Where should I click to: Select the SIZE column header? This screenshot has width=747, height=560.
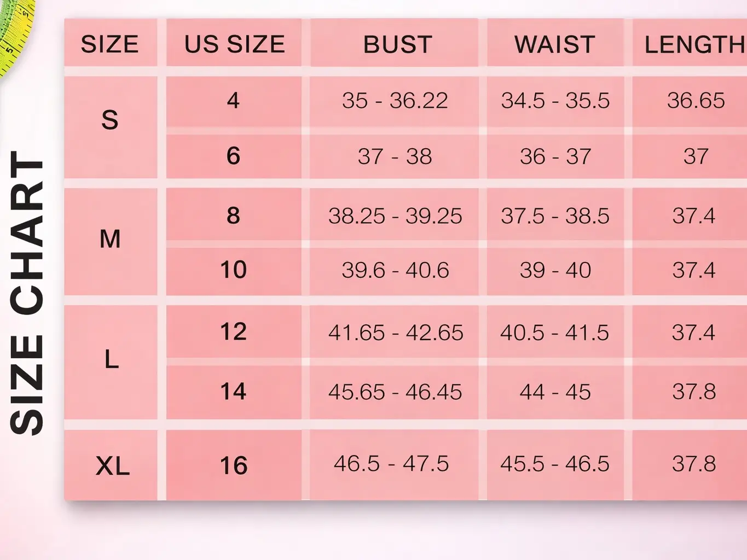pyautogui.click(x=110, y=44)
